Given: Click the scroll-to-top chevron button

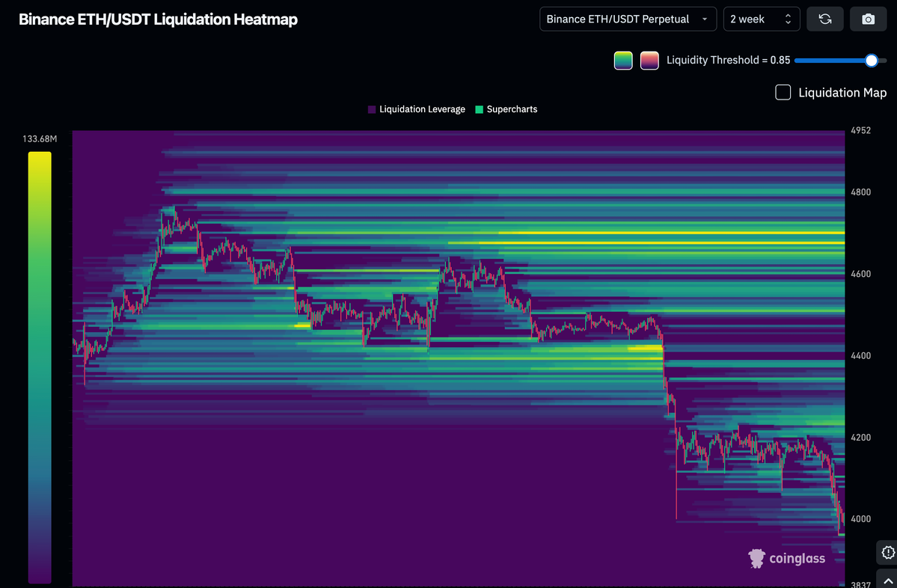Looking at the screenshot, I should coord(888,581).
